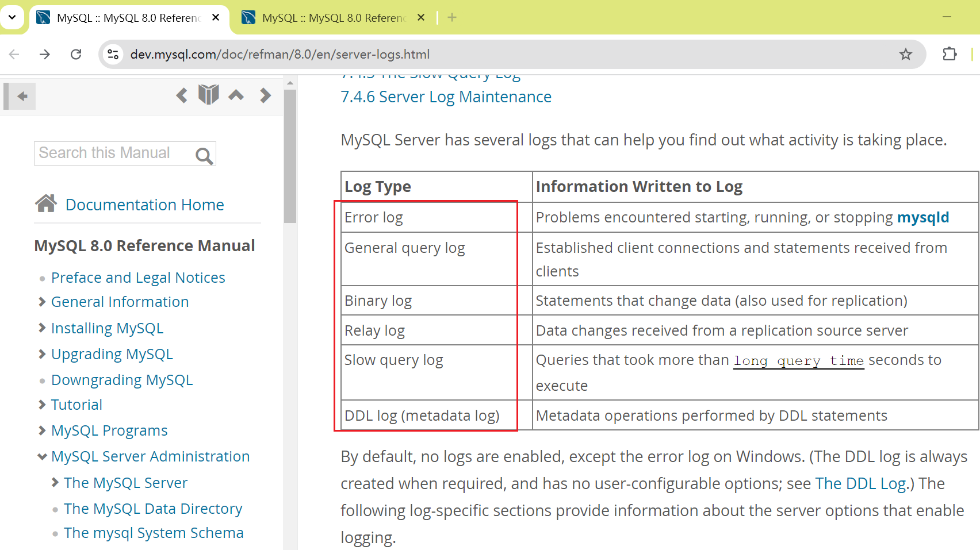
Task: View site information icon in address bar
Action: [x=113, y=55]
